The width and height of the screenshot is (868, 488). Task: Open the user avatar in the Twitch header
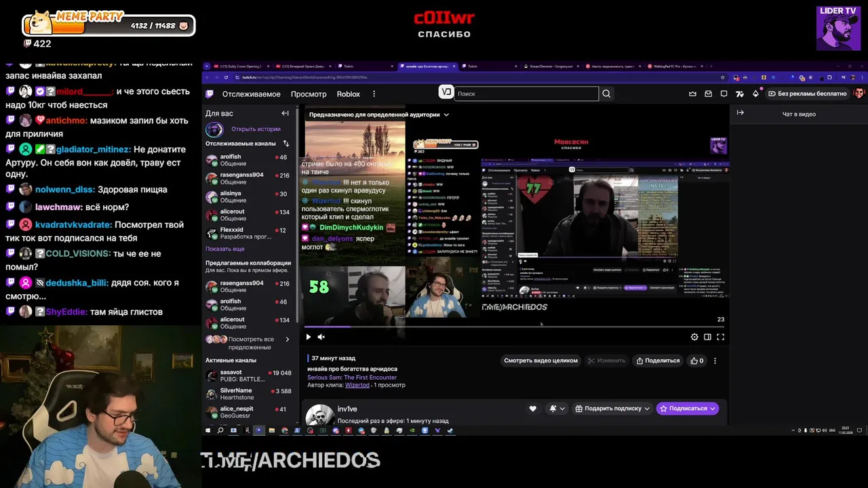click(x=859, y=94)
